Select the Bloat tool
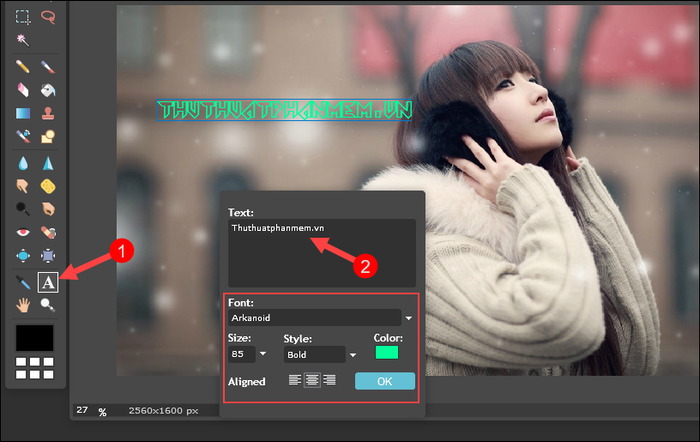Viewport: 700px width, 442px height. (23, 255)
